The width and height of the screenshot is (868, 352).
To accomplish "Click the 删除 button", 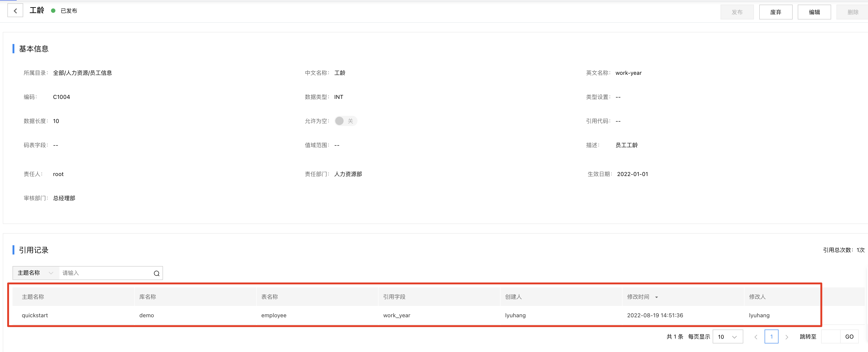I will pyautogui.click(x=852, y=12).
